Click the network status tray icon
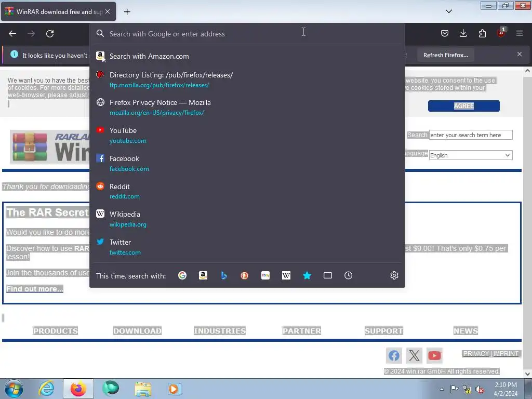This screenshot has height=399, width=532. tap(467, 389)
